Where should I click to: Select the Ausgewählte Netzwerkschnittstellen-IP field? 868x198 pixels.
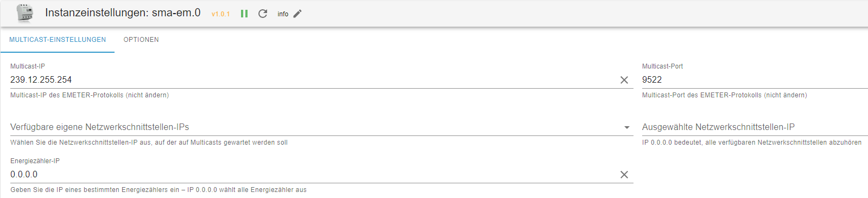click(755, 127)
